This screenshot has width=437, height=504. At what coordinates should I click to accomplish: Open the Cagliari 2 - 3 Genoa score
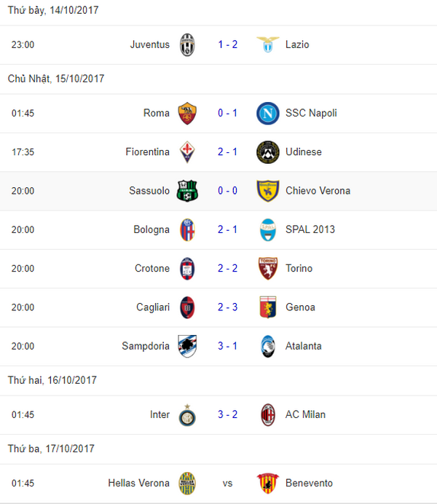coord(227,307)
